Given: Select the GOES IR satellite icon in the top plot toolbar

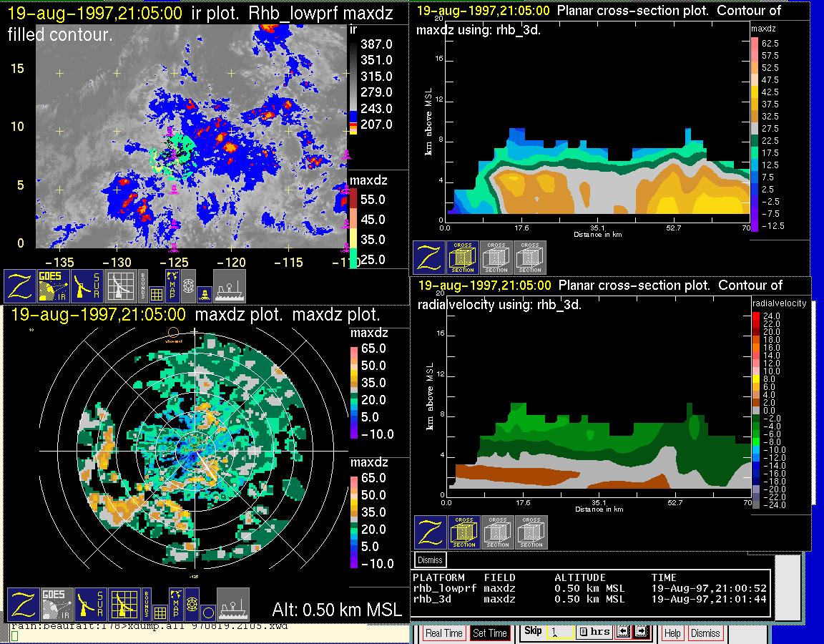Looking at the screenshot, I should 54,286.
